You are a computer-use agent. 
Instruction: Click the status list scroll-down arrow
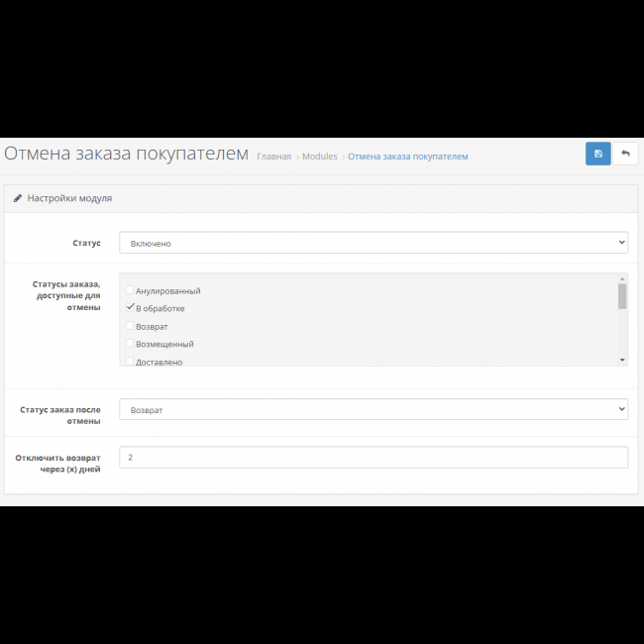point(622,360)
